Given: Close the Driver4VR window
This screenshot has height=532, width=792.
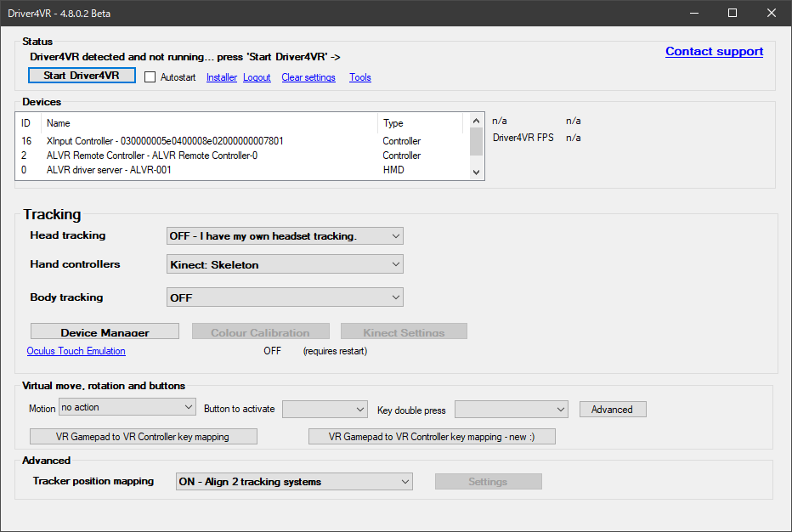Looking at the screenshot, I should (x=772, y=13).
